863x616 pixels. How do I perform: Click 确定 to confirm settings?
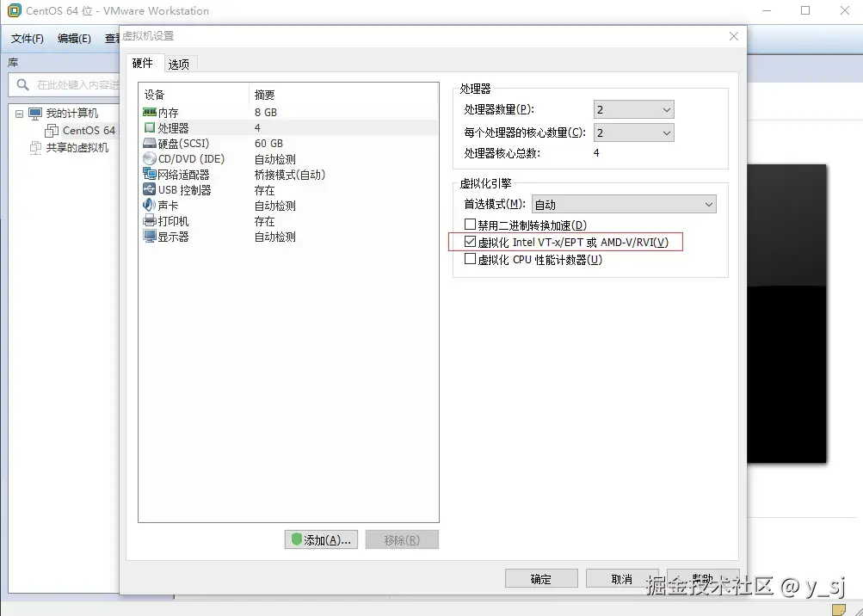click(x=541, y=578)
